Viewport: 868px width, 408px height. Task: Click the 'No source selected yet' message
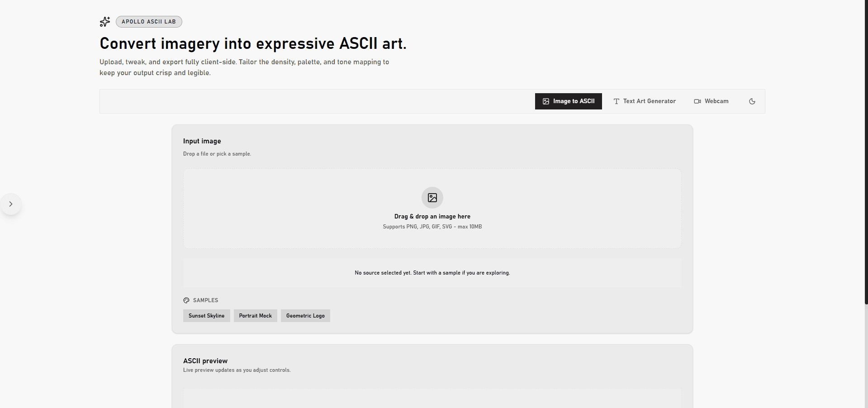432,273
